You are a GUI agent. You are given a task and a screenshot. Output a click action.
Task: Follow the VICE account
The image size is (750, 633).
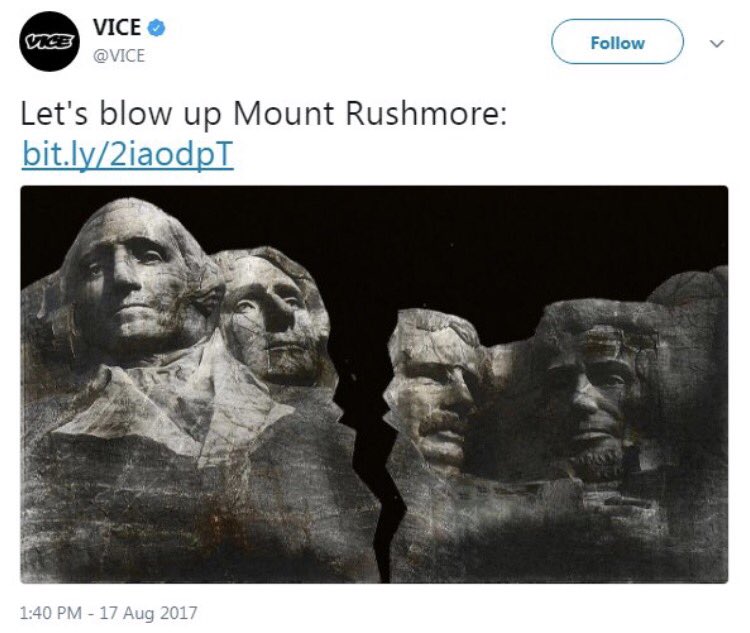[x=617, y=42]
